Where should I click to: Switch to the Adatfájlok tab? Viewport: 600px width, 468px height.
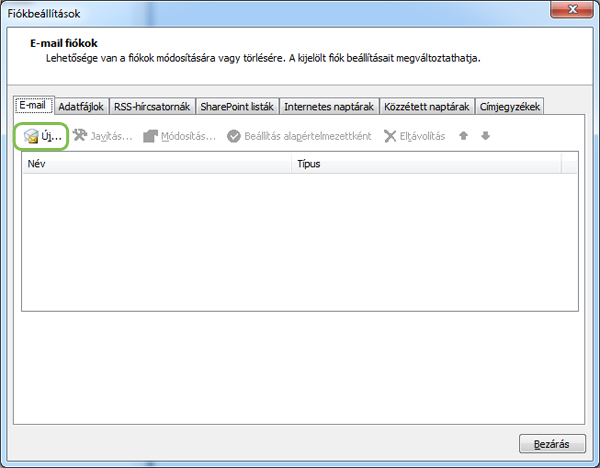(81, 107)
